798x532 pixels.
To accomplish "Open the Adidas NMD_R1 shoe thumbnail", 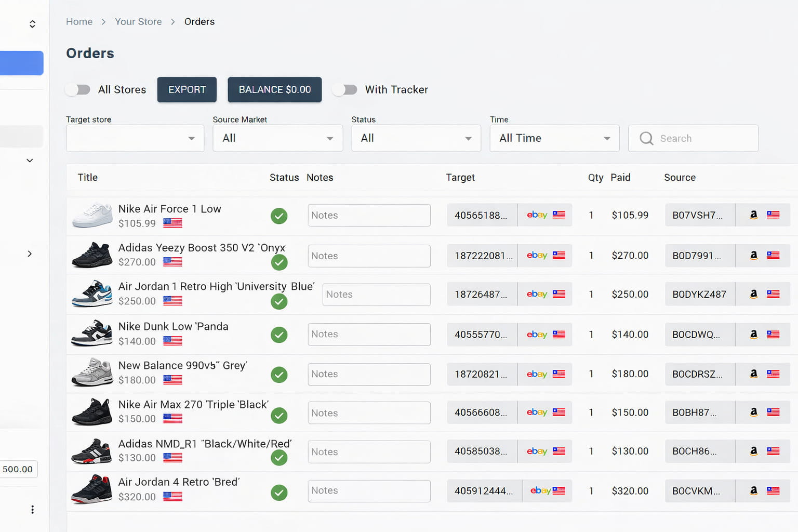I will 92,451.
